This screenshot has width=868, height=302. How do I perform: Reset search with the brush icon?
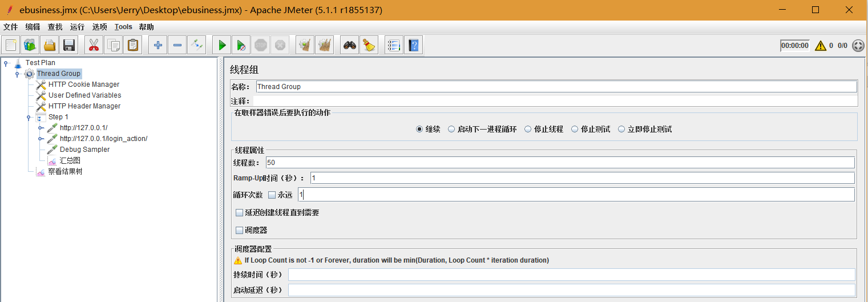pyautogui.click(x=369, y=45)
